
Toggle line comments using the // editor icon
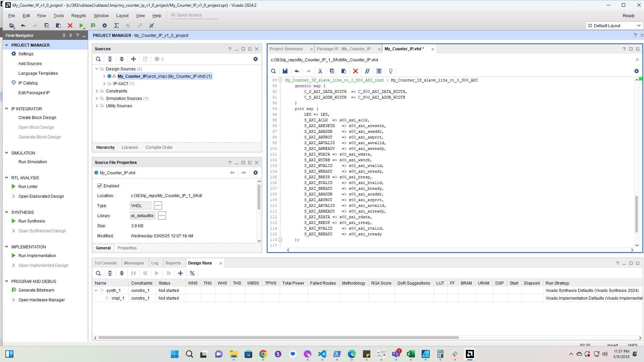[x=367, y=71]
